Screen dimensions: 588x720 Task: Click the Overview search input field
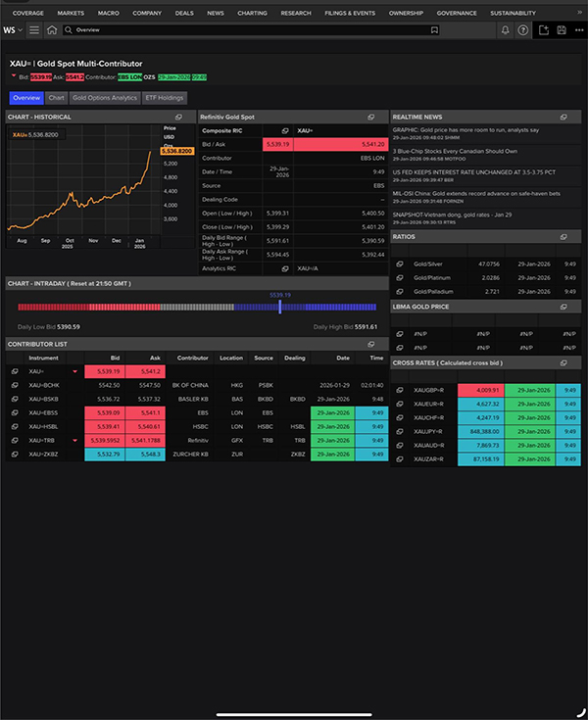245,30
